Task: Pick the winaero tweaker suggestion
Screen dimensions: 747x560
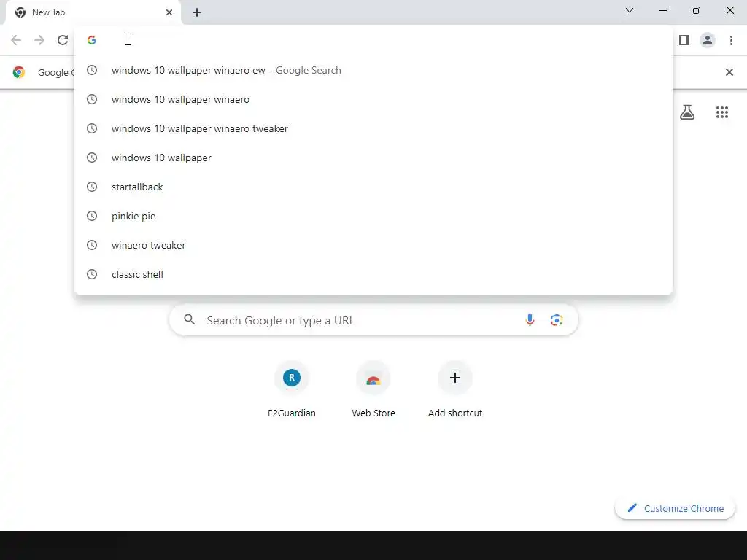Action: point(373,245)
